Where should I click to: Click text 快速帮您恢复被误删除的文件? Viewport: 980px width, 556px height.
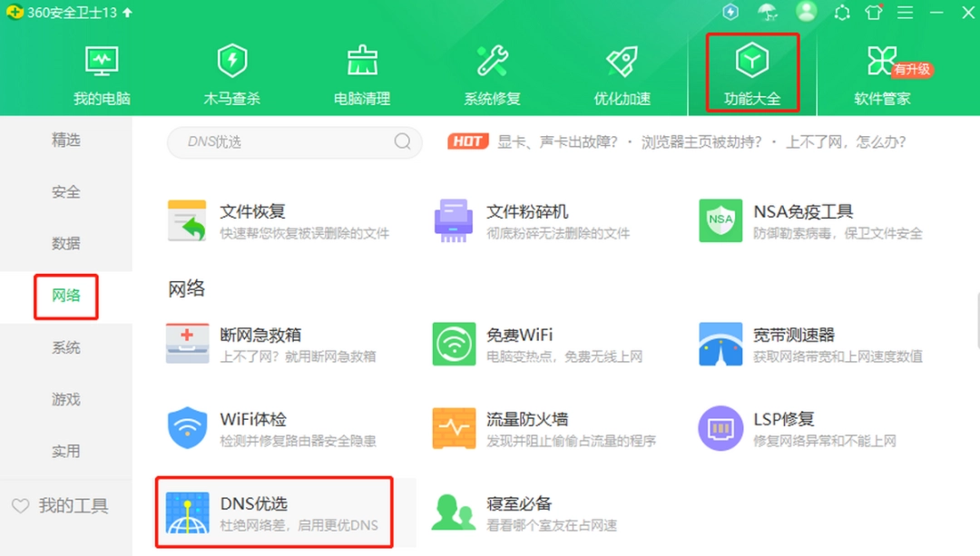[304, 234]
